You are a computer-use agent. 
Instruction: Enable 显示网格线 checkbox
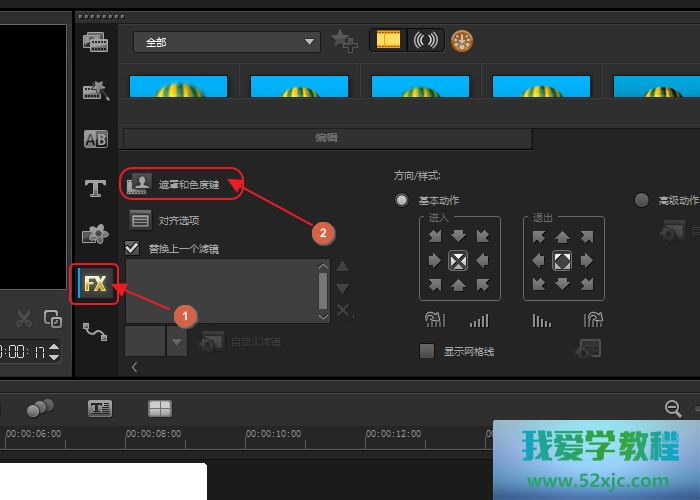[427, 351]
